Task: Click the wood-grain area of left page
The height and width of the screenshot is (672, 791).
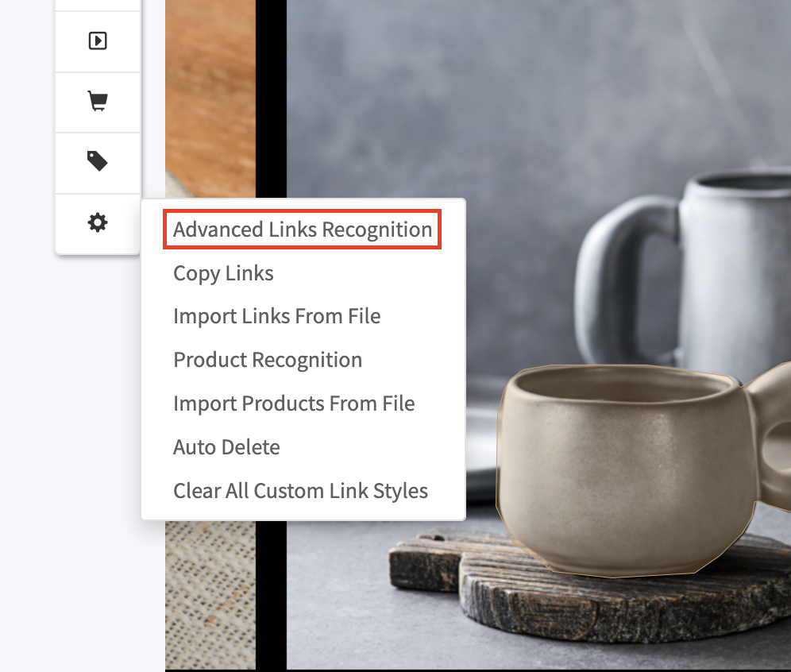Action: [x=210, y=95]
